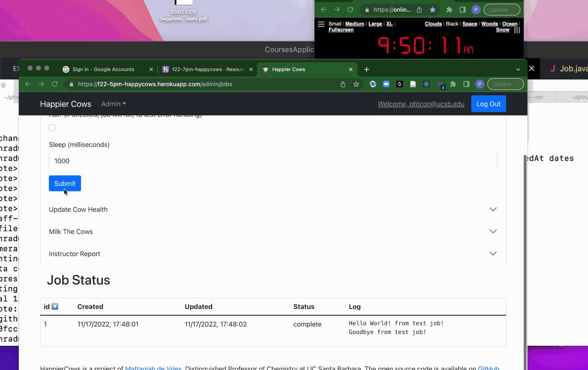The image size is (588, 370).
Task: Open the GitHub source code link
Action: tap(488, 367)
